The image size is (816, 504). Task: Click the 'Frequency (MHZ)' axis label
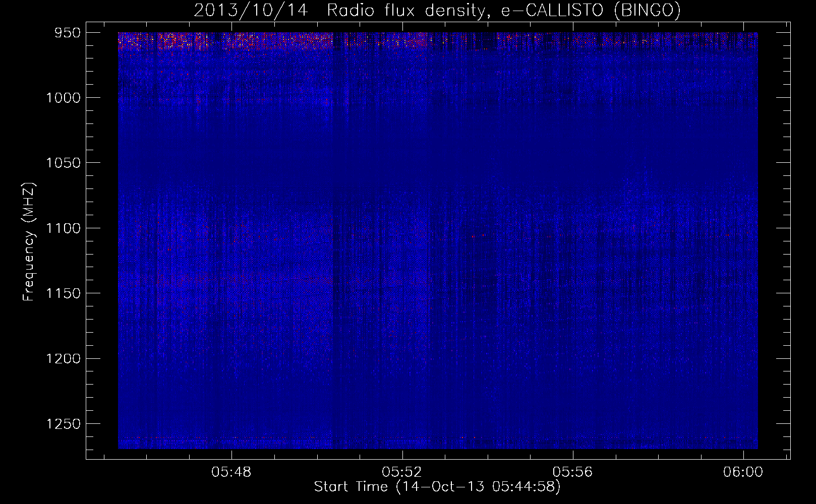coord(28,242)
